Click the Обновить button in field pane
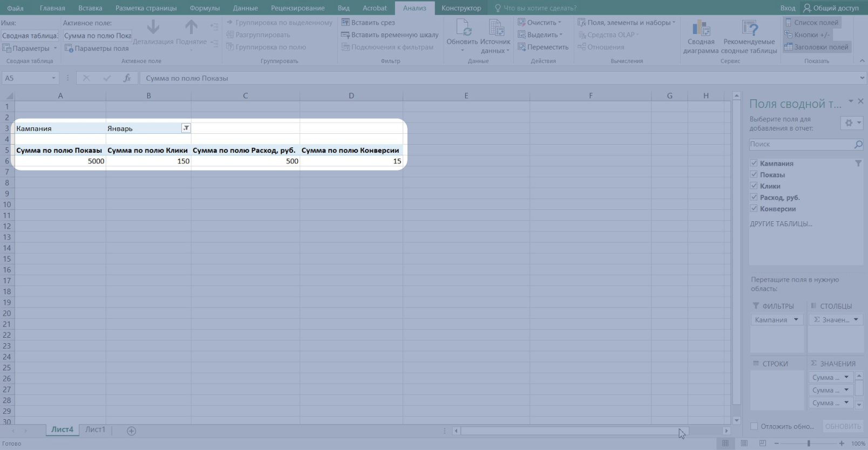Screen dimensions: 868x450 (843, 426)
